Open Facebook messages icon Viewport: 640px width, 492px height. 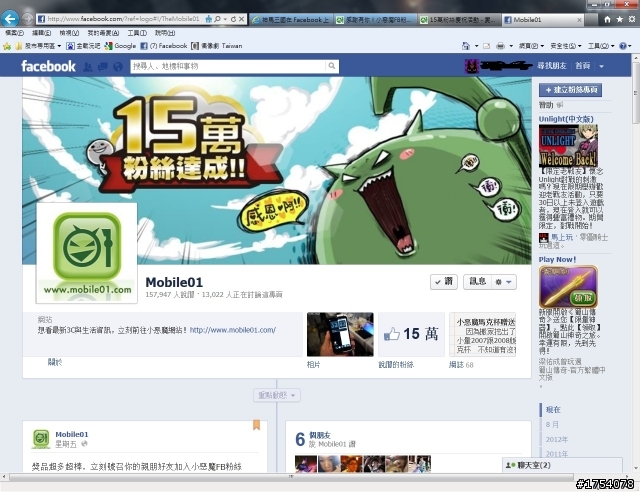(103, 66)
